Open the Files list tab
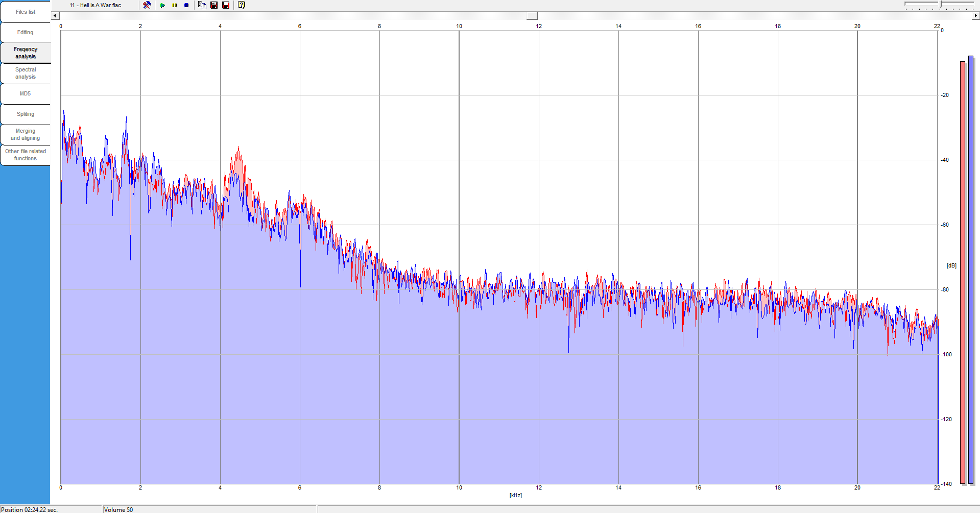 tap(26, 12)
